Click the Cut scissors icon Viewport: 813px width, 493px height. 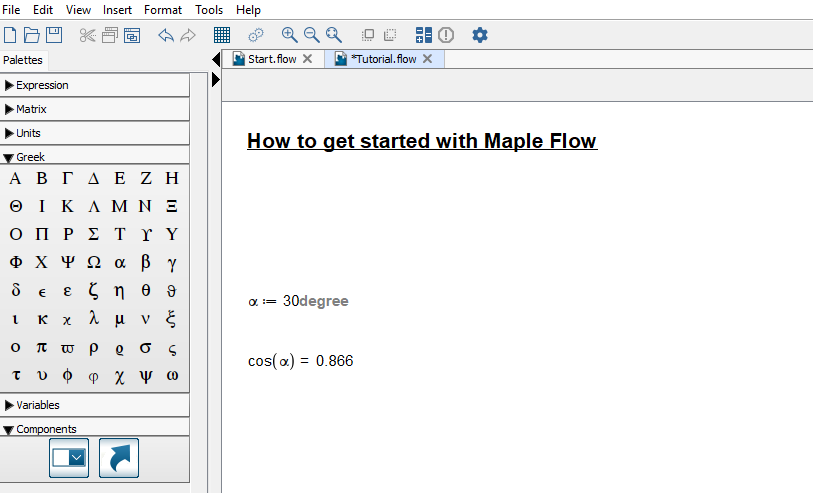point(88,35)
